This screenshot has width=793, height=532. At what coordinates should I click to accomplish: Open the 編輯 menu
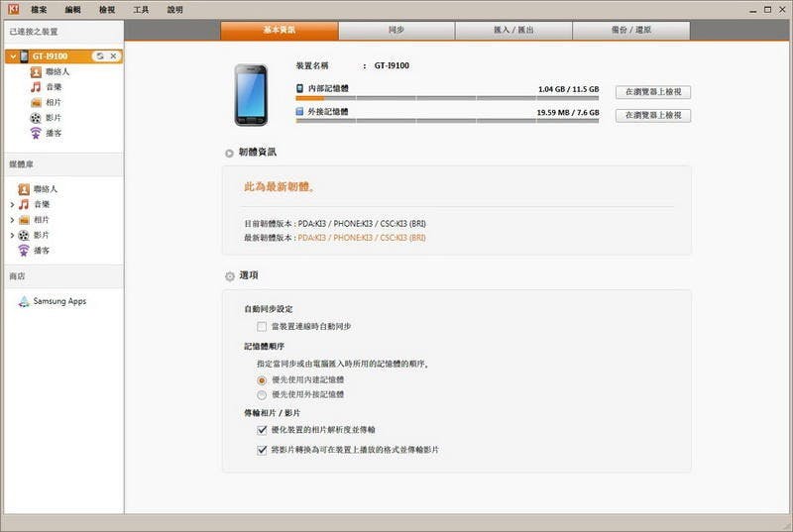pos(72,10)
